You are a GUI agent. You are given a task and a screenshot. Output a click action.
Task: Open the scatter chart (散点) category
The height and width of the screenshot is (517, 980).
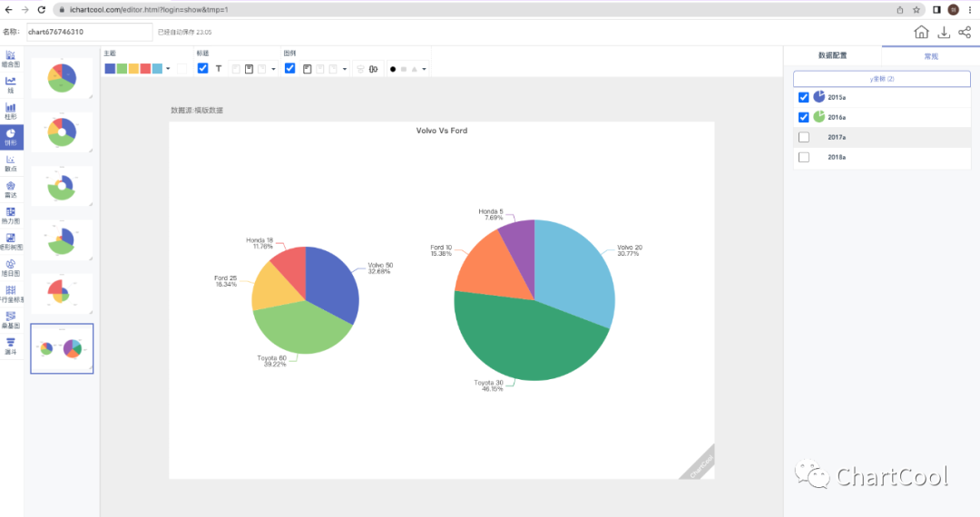11,163
